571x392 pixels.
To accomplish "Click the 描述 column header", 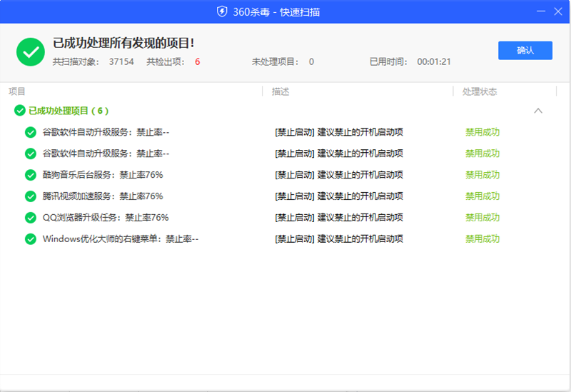I will click(x=281, y=91).
